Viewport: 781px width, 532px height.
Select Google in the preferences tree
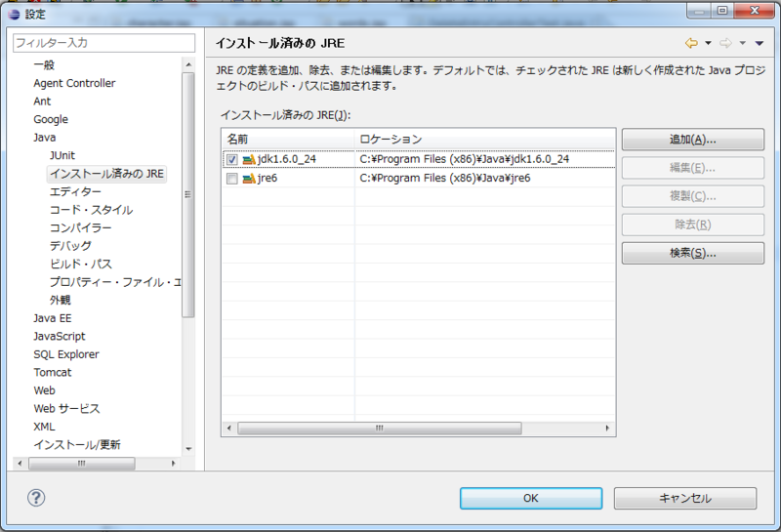point(51,119)
